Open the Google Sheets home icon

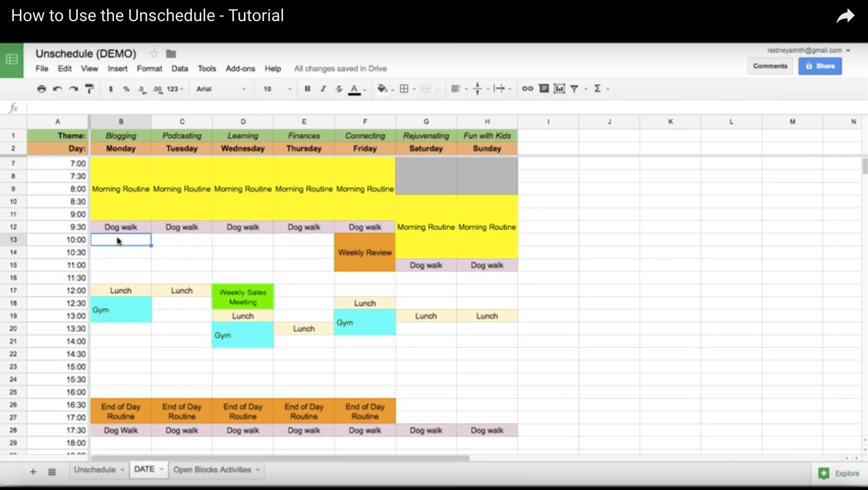coord(11,60)
